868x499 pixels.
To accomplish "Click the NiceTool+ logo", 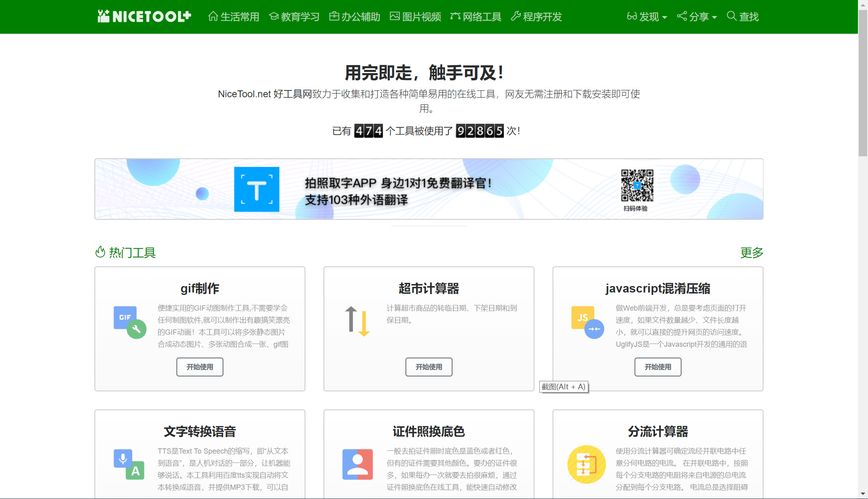I will click(x=144, y=16).
